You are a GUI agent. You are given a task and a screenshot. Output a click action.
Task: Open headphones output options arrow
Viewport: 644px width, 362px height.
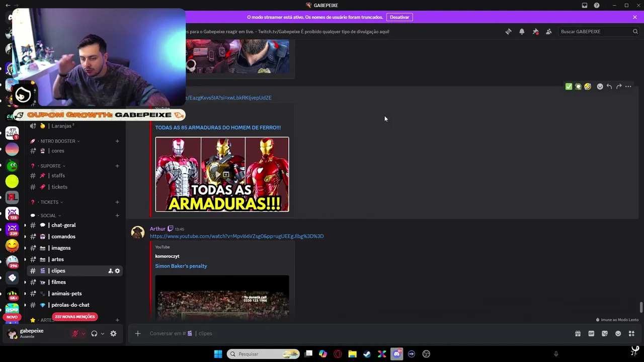click(x=103, y=333)
